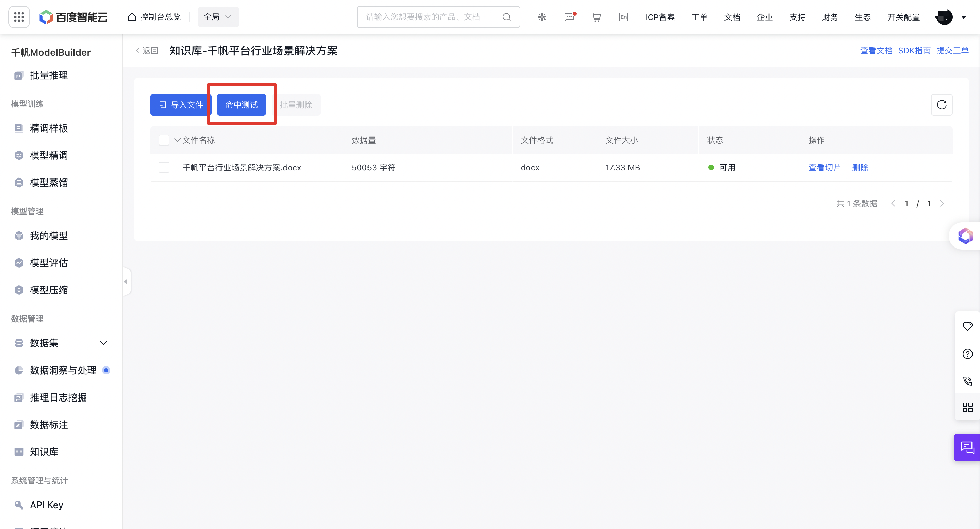Open the purple chat feedback button
Viewport: 980px width, 529px height.
point(967,447)
